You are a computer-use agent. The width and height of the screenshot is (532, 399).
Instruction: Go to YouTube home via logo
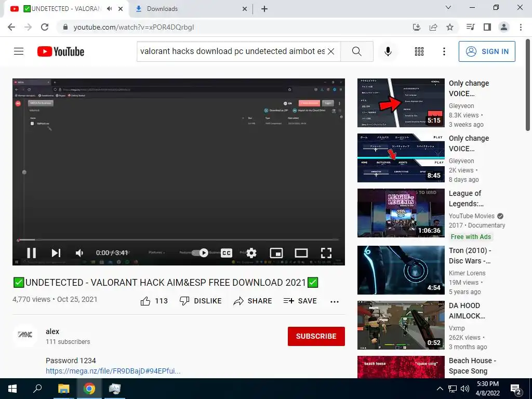point(61,51)
